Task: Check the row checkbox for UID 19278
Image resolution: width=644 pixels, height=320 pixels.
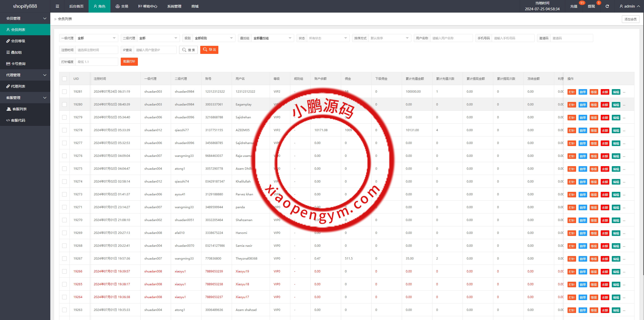Action: point(64,130)
